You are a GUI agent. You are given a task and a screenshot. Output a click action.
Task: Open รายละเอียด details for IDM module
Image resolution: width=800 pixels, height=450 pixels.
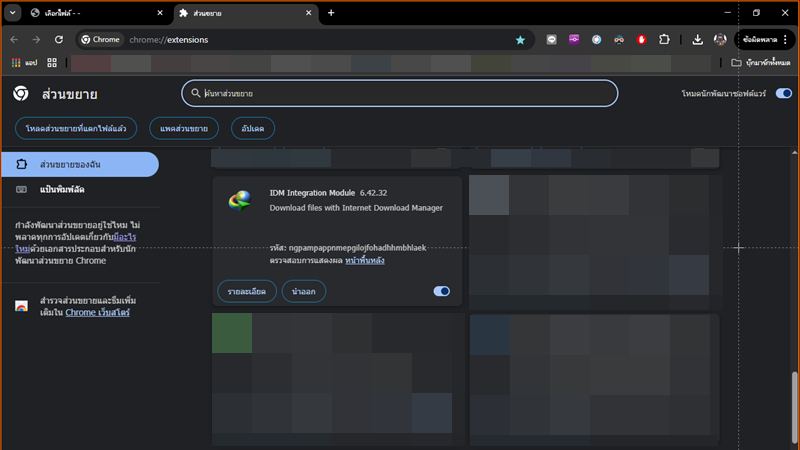point(247,291)
